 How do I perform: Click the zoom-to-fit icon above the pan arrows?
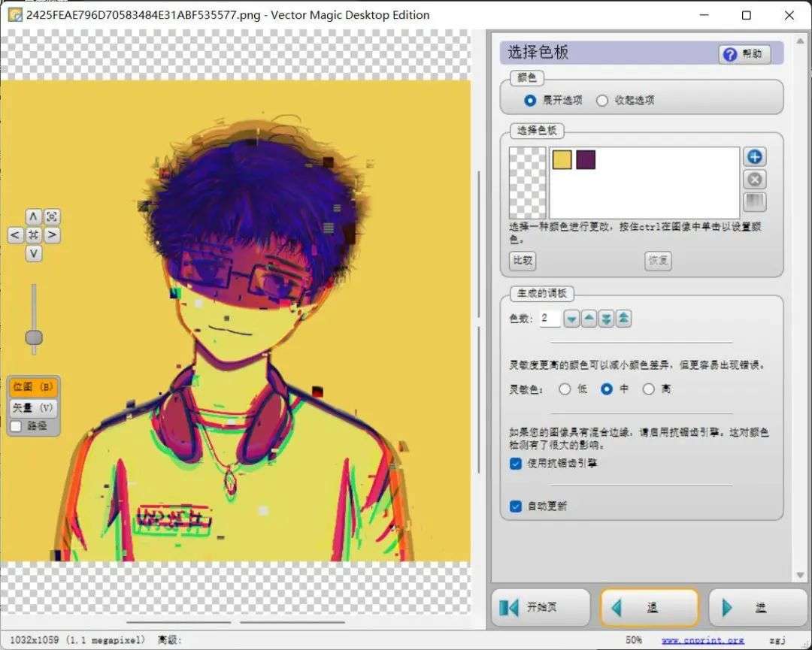pyautogui.click(x=52, y=216)
